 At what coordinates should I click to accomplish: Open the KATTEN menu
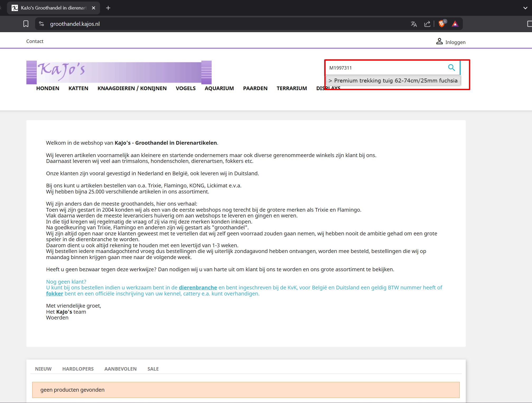pos(78,88)
